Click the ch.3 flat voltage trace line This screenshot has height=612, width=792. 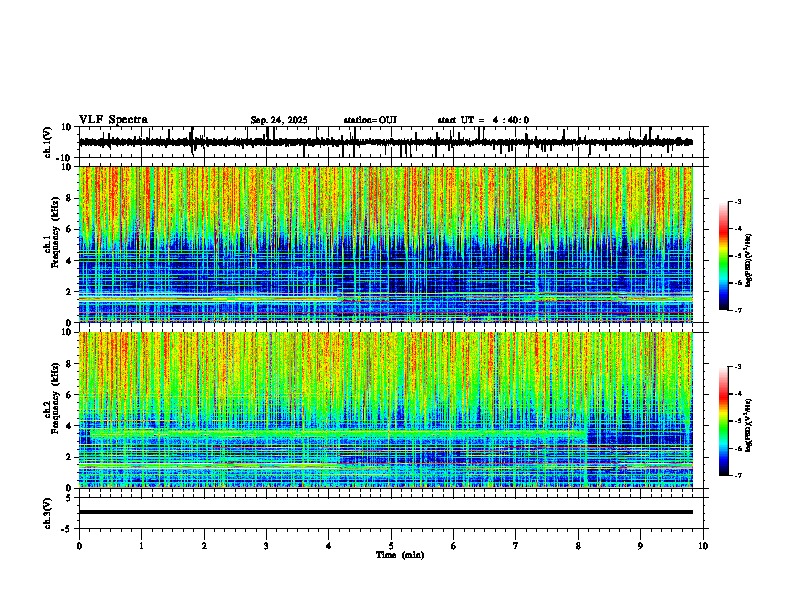(386, 512)
